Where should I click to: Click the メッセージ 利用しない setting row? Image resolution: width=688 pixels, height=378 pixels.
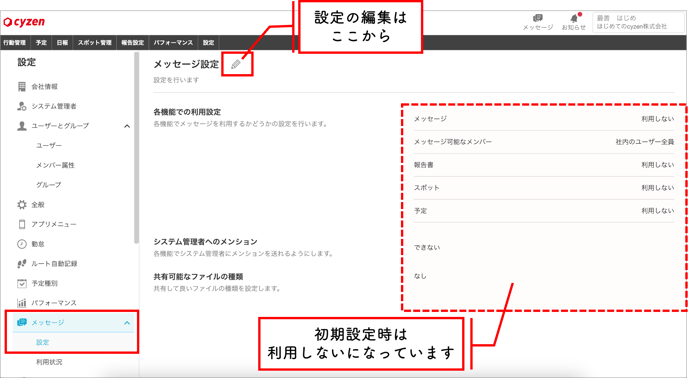pos(544,119)
